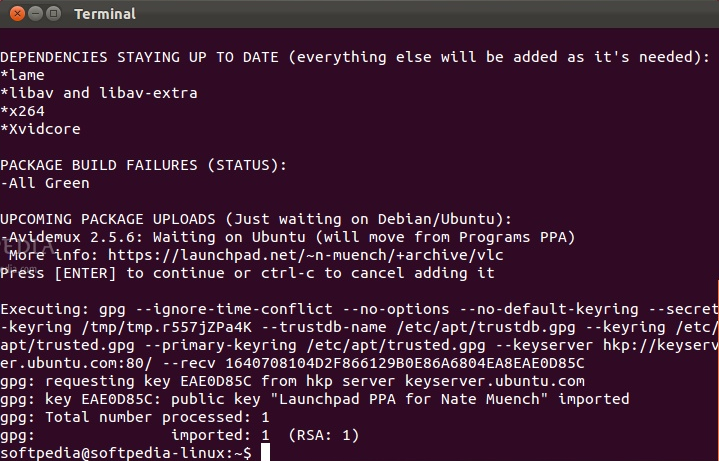
Task: Click the Press [ENTER] to continue line
Action: (247, 273)
